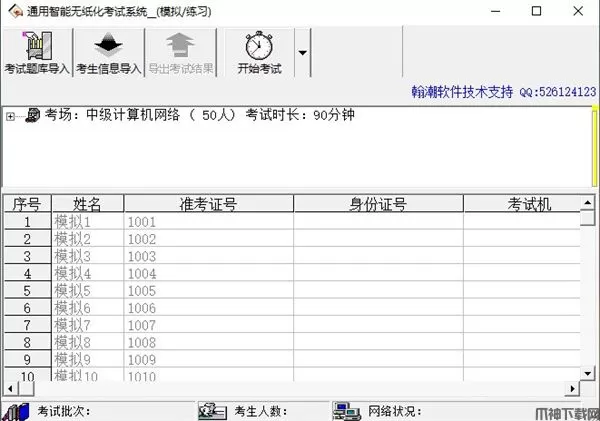Click the 序号 column header
Image resolution: width=600 pixels, height=421 pixels.
click(x=27, y=204)
